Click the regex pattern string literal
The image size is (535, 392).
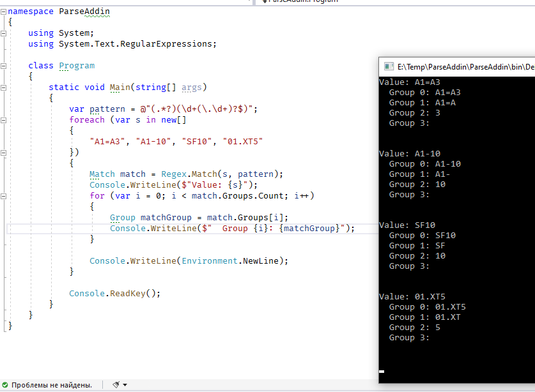pyautogui.click(x=196, y=109)
